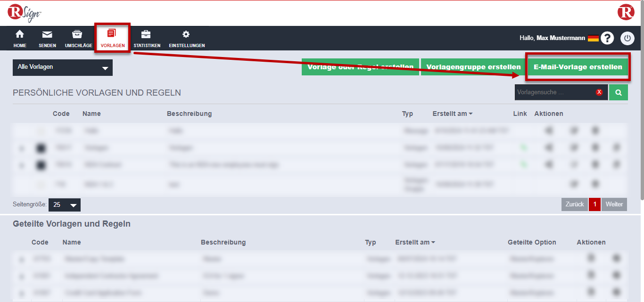The image size is (644, 302).
Task: Click into the Vorlagensuche search field
Action: tap(554, 92)
